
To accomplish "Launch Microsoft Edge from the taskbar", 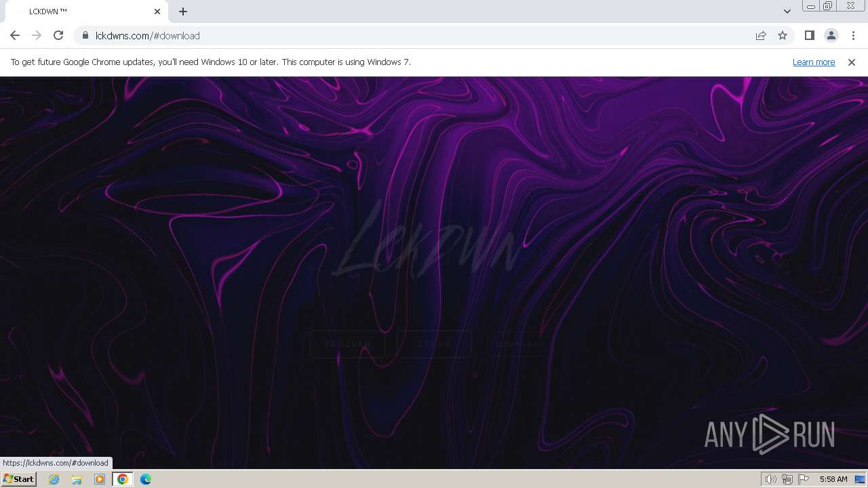I will [146, 479].
